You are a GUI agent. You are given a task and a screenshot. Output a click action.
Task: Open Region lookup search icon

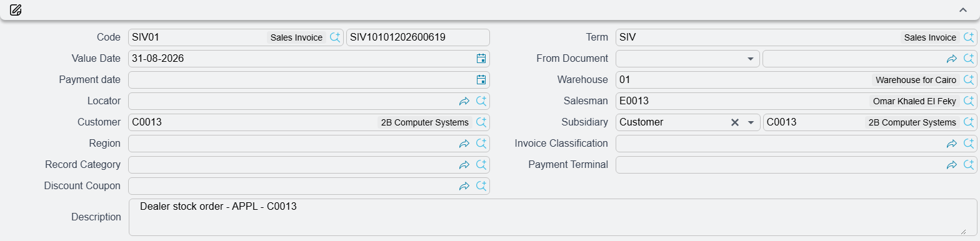481,144
